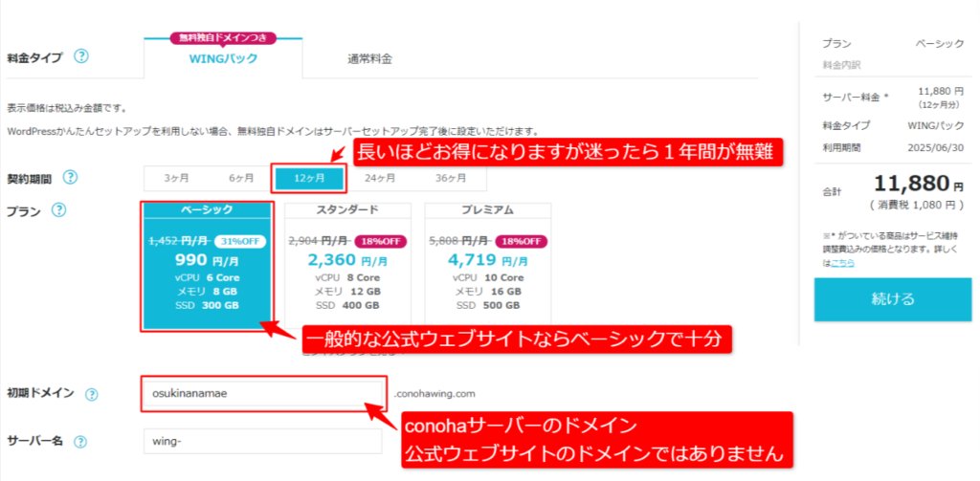Open help icon beside サーバー名

[80, 442]
